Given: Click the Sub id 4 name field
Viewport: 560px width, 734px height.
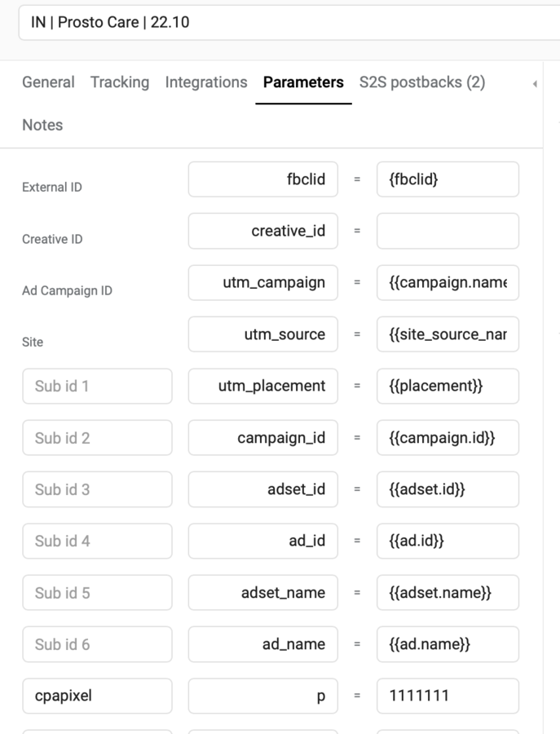Looking at the screenshot, I should pos(97,541).
